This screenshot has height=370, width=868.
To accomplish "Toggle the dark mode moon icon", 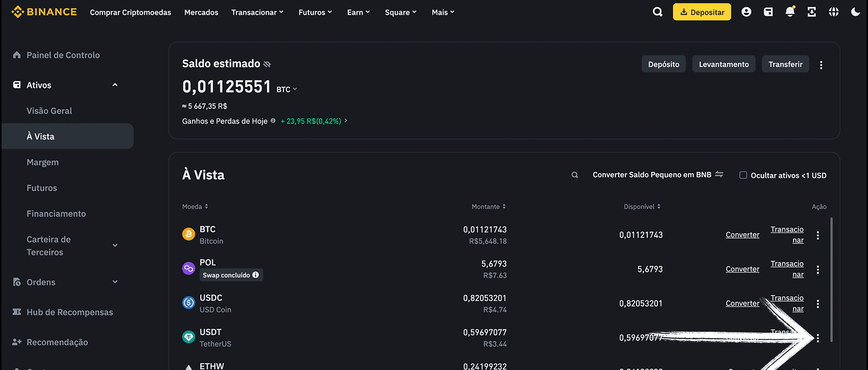I will [x=855, y=12].
